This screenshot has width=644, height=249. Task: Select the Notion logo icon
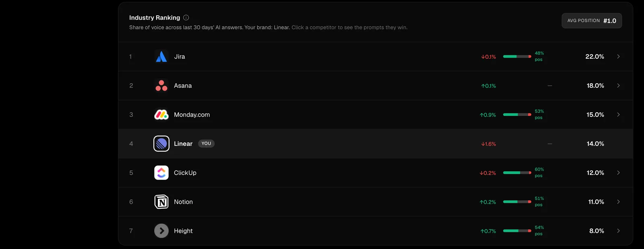click(x=161, y=202)
